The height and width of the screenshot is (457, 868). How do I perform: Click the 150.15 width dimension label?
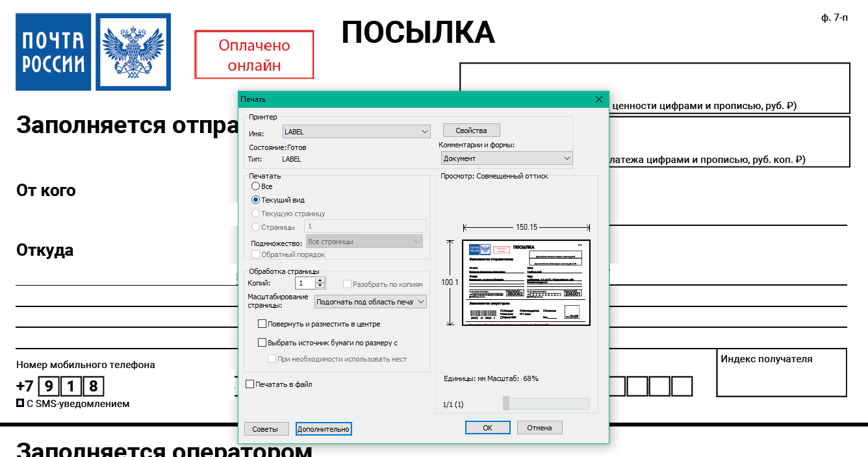(x=526, y=227)
